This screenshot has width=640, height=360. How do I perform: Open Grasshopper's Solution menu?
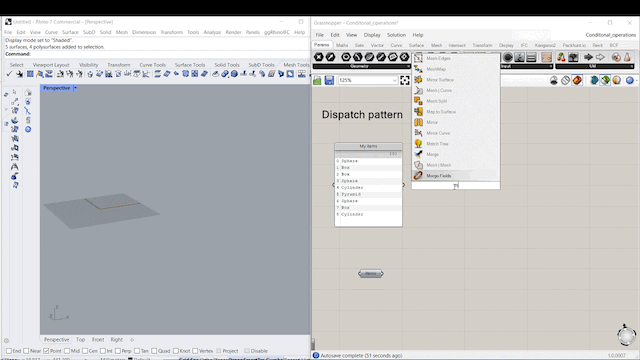coord(396,35)
